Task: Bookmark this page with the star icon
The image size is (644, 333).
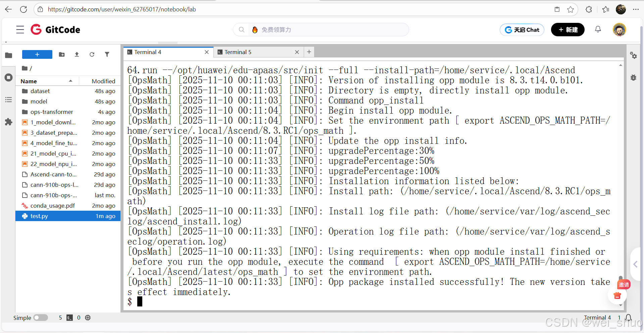Action: coord(571,9)
